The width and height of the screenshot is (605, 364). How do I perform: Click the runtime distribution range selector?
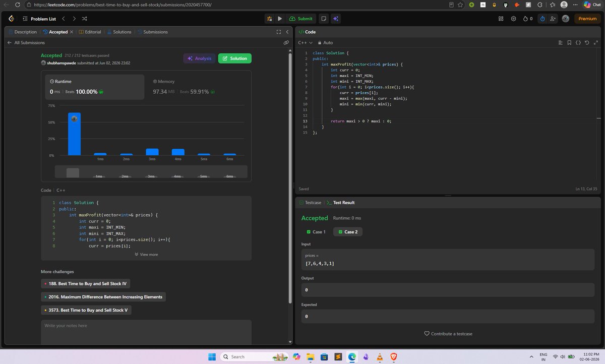[x=151, y=172]
